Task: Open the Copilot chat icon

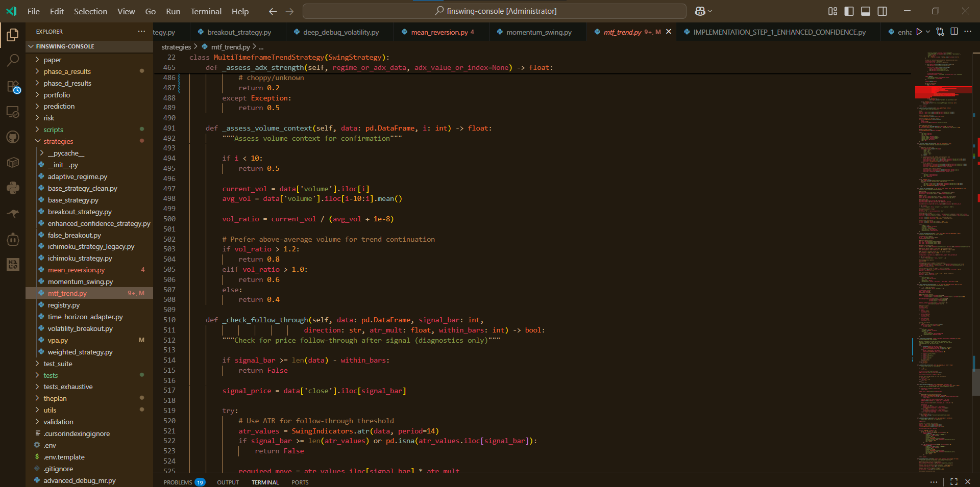Action: 700,11
